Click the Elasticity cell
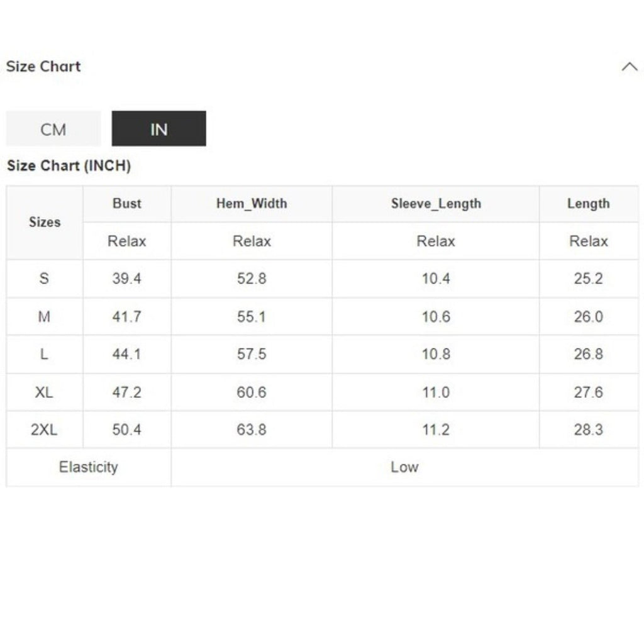Viewport: 644px width, 644px height. tap(88, 467)
